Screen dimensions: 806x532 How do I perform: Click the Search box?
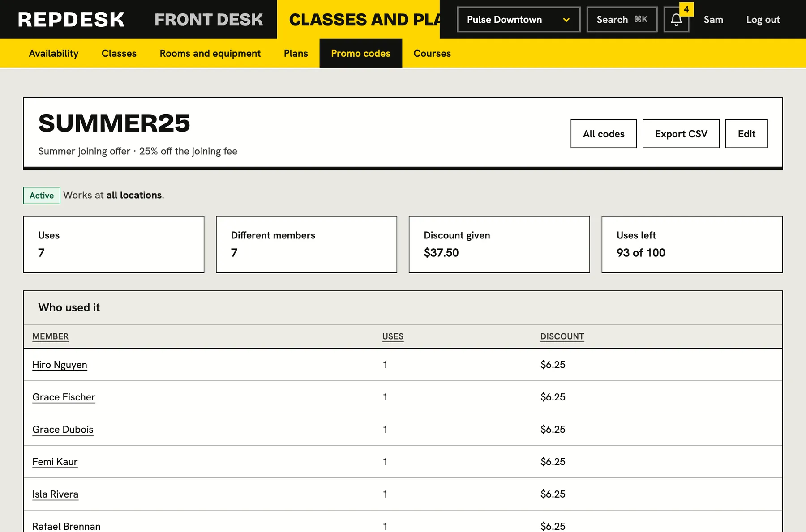click(622, 20)
